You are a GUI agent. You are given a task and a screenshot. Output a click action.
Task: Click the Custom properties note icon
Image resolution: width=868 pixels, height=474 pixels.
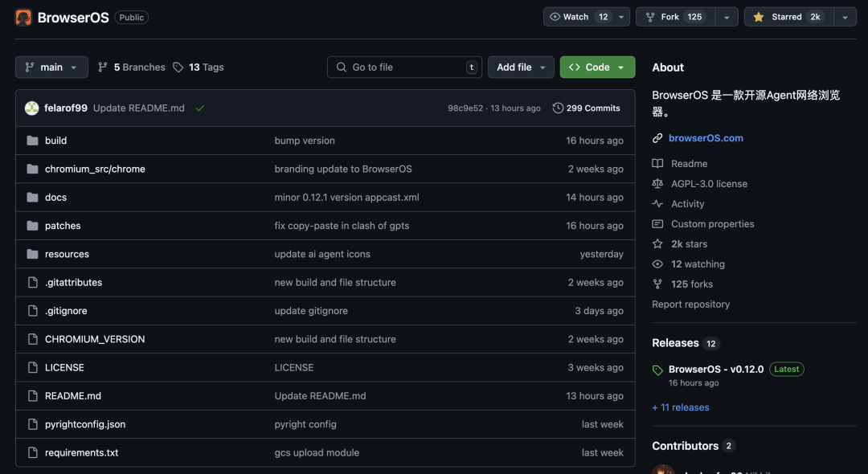[x=657, y=224]
